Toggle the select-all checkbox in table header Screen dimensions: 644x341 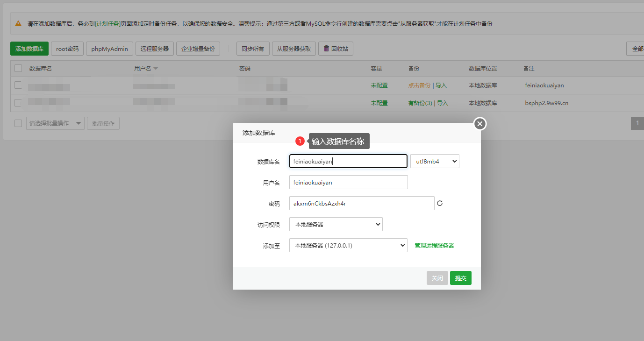[18, 68]
